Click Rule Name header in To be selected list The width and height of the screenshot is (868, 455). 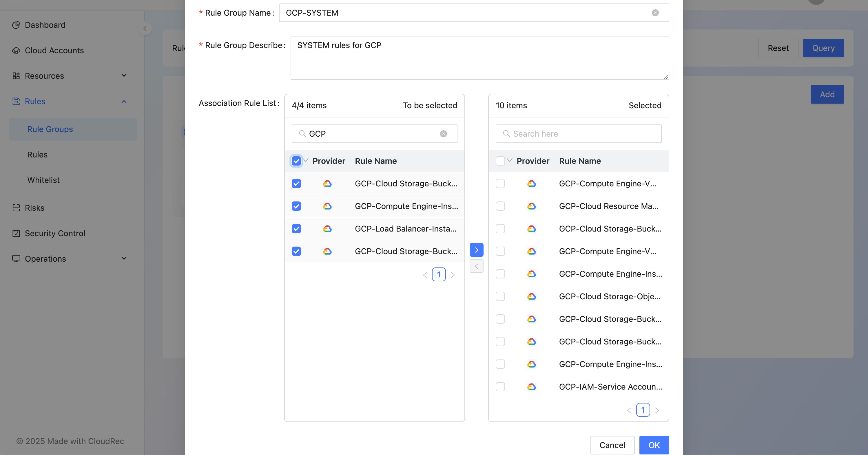click(x=376, y=161)
